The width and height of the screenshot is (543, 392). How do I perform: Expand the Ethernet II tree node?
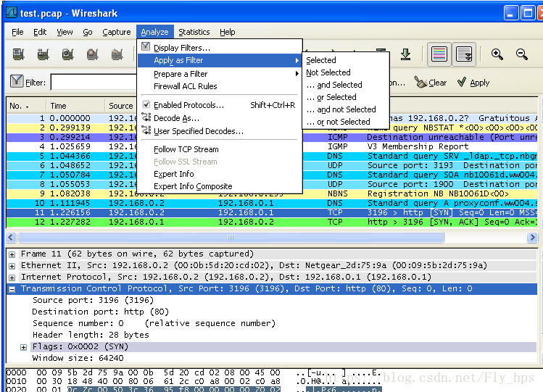point(12,266)
